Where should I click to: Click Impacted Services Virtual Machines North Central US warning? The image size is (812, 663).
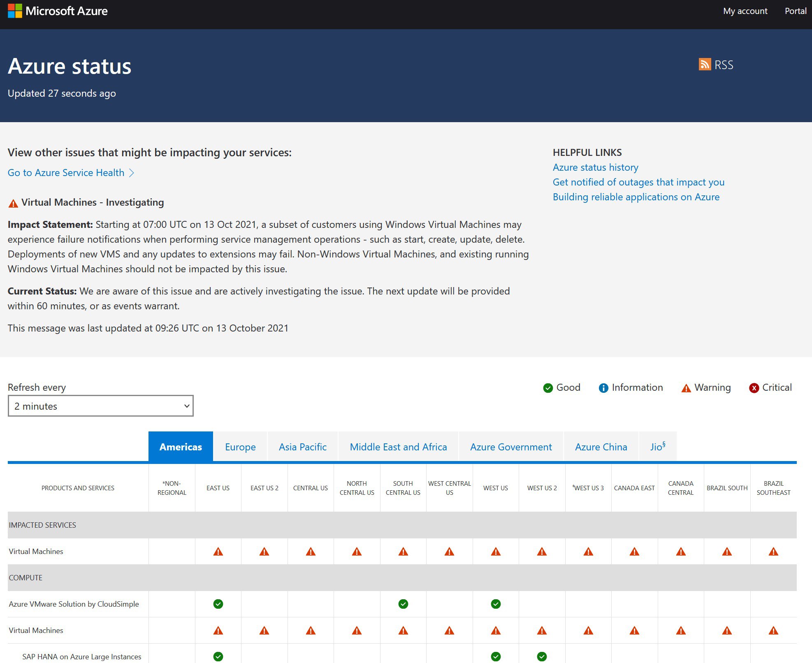pos(357,552)
